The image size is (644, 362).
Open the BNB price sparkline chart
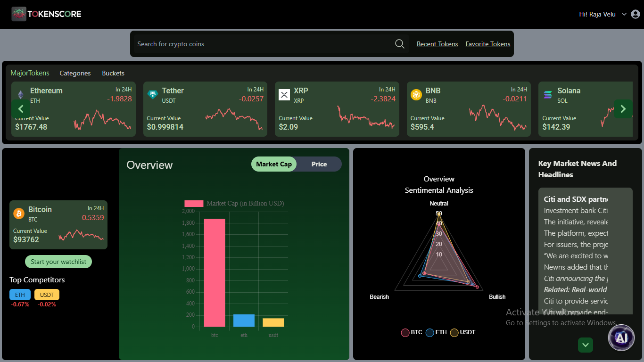pos(498,118)
